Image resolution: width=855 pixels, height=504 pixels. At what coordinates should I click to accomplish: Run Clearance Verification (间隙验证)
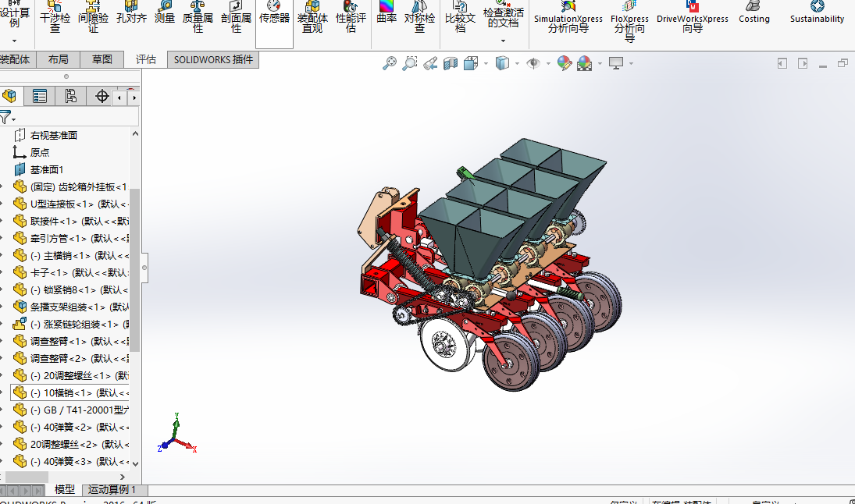93,17
